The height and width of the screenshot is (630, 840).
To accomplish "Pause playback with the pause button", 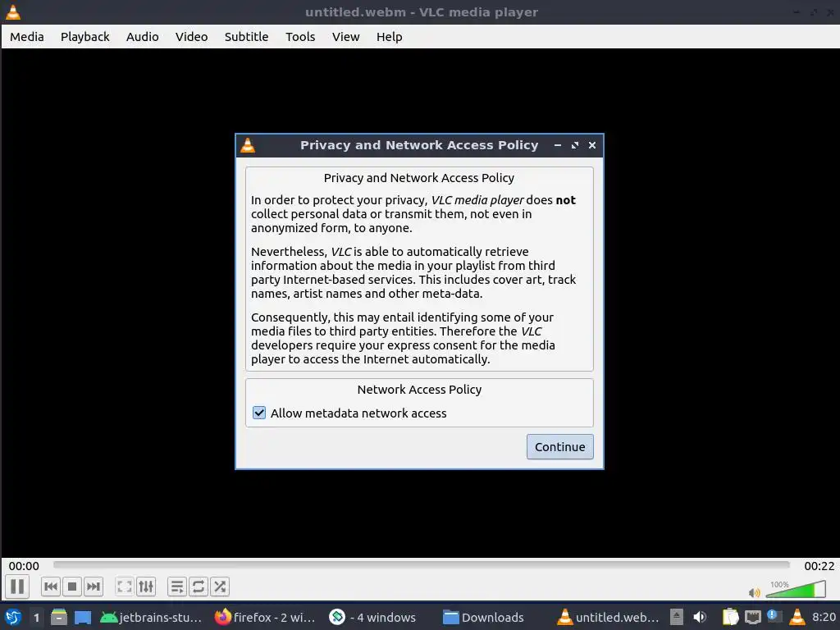I will 17,587.
